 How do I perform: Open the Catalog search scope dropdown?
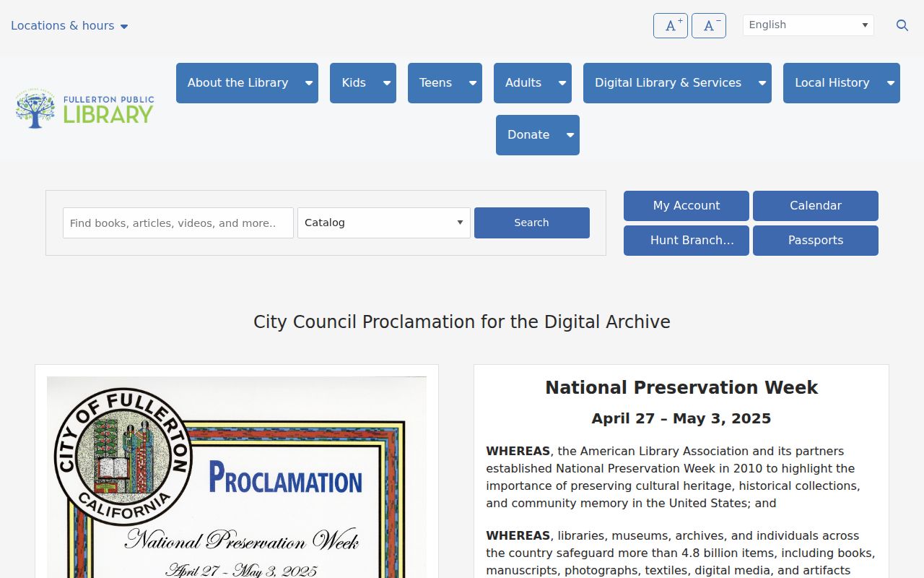[x=384, y=223]
